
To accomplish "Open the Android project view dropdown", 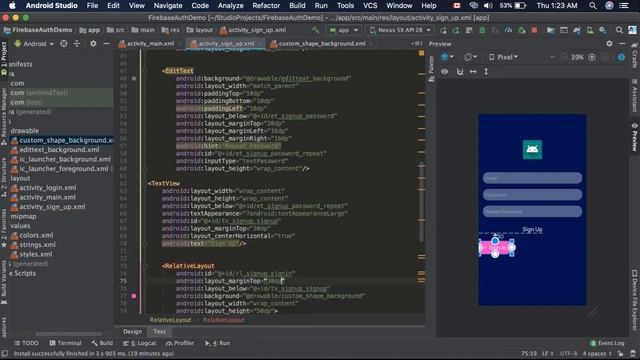I will 34,44.
